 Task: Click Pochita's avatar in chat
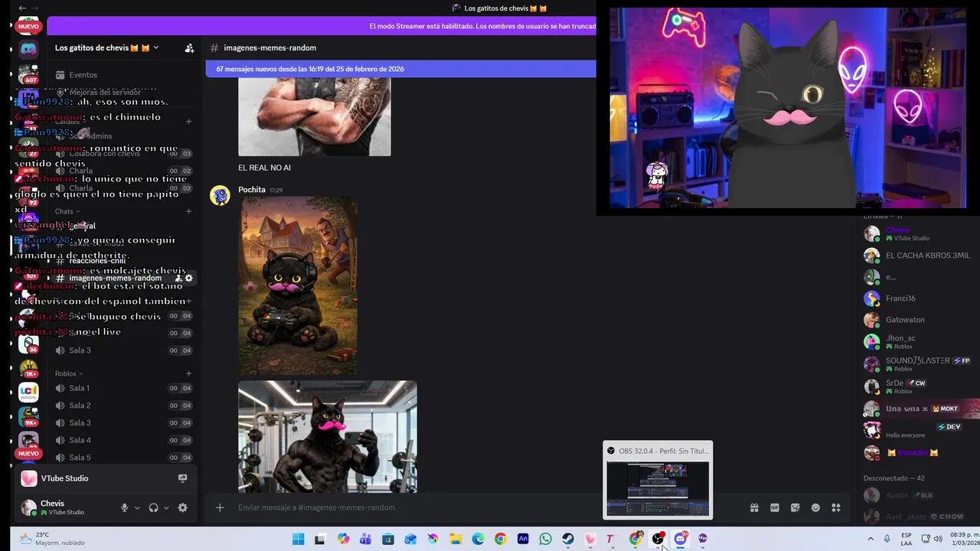[x=220, y=195]
